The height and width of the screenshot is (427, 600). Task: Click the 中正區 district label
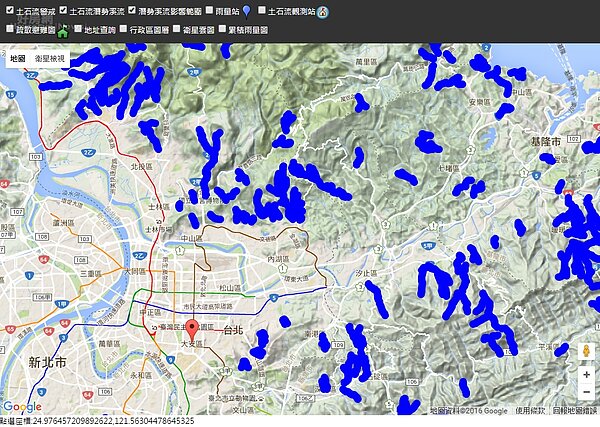click(149, 312)
